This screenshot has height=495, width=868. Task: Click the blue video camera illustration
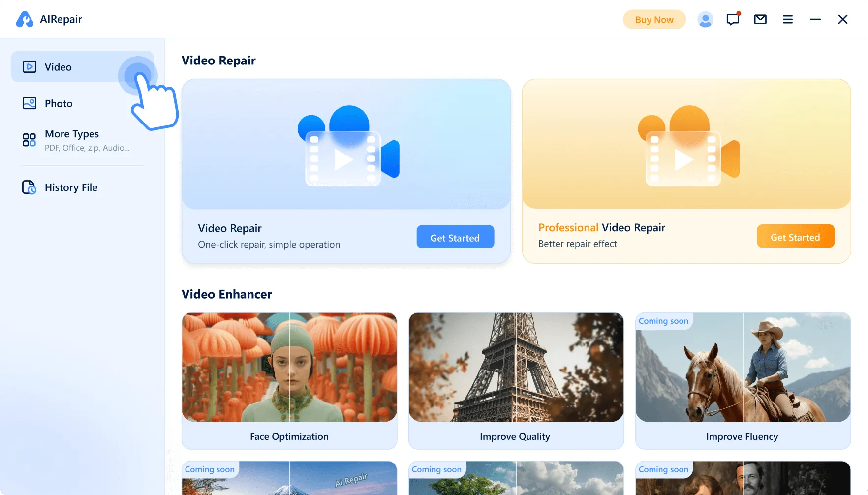coord(348,146)
